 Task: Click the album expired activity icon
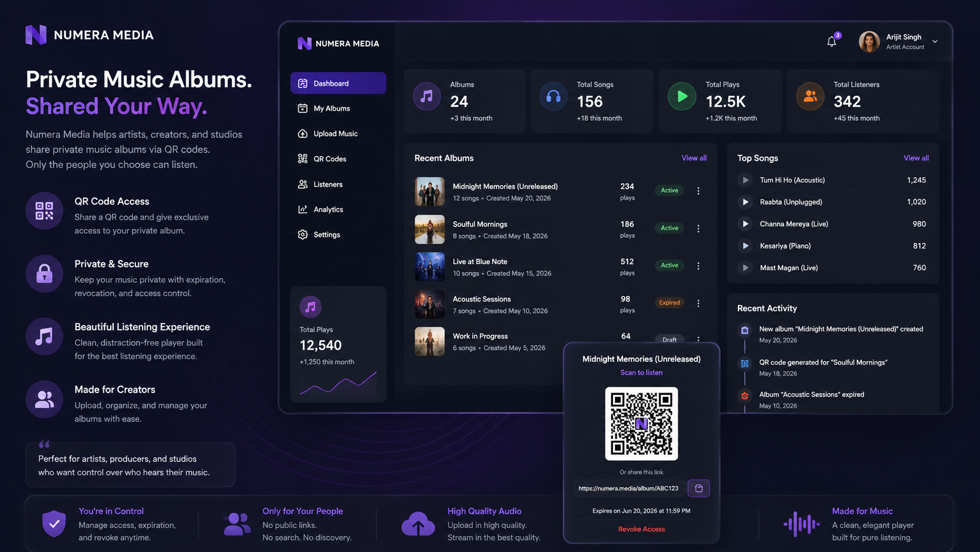click(x=744, y=396)
